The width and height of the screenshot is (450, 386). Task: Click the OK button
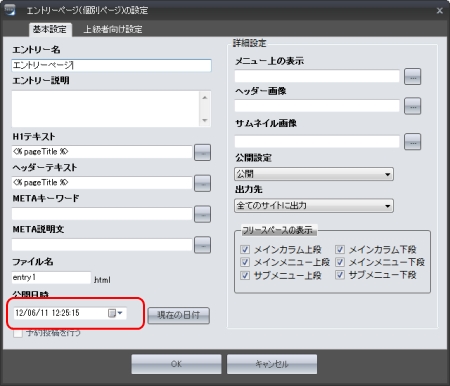[176, 364]
